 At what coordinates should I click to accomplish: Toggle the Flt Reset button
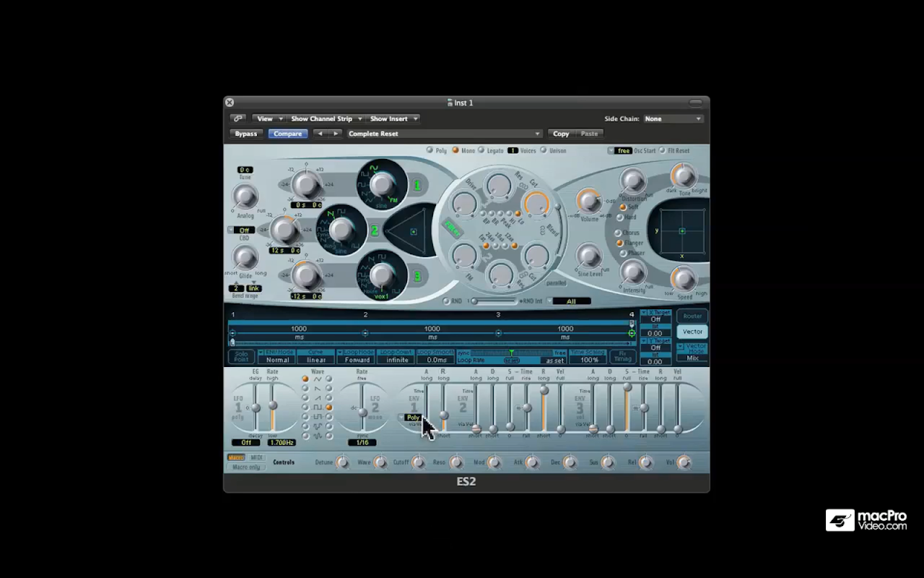point(662,150)
